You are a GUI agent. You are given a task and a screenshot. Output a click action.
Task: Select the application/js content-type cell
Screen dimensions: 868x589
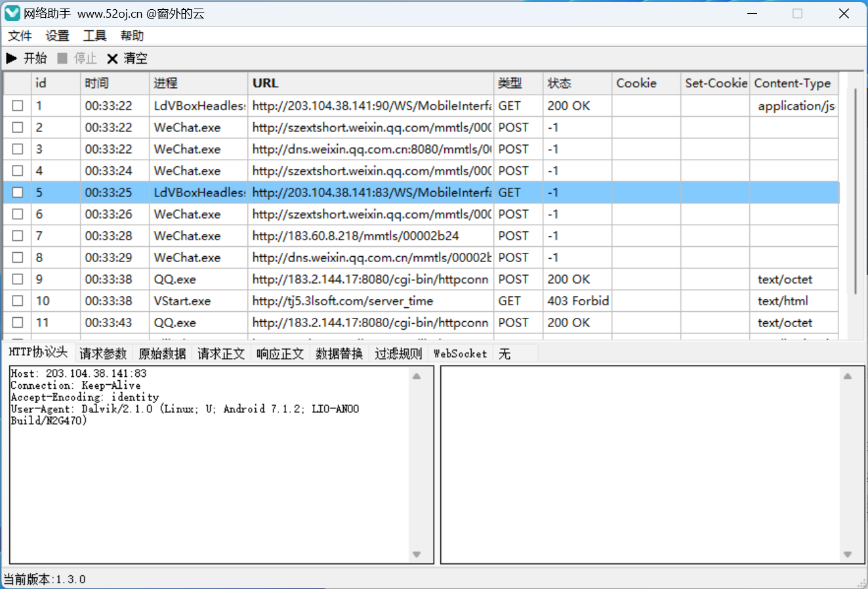pyautogui.click(x=794, y=106)
